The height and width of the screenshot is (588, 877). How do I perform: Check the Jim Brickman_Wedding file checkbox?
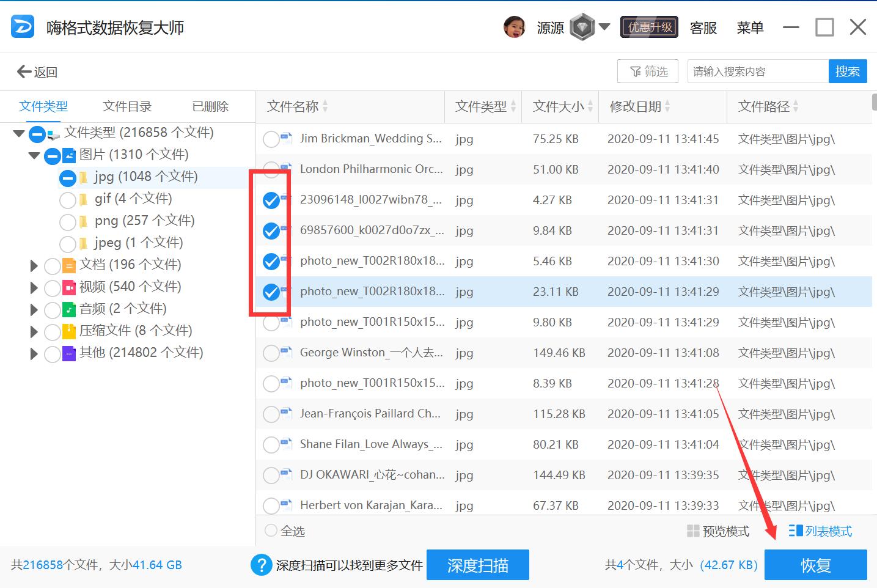click(271, 139)
